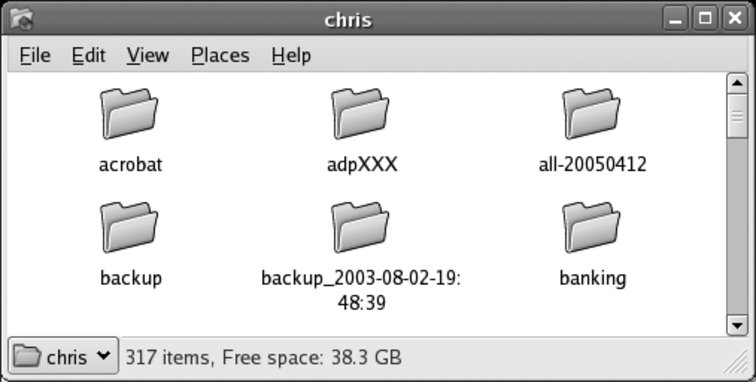
Task: Maximize the chris window
Action: tap(705, 19)
